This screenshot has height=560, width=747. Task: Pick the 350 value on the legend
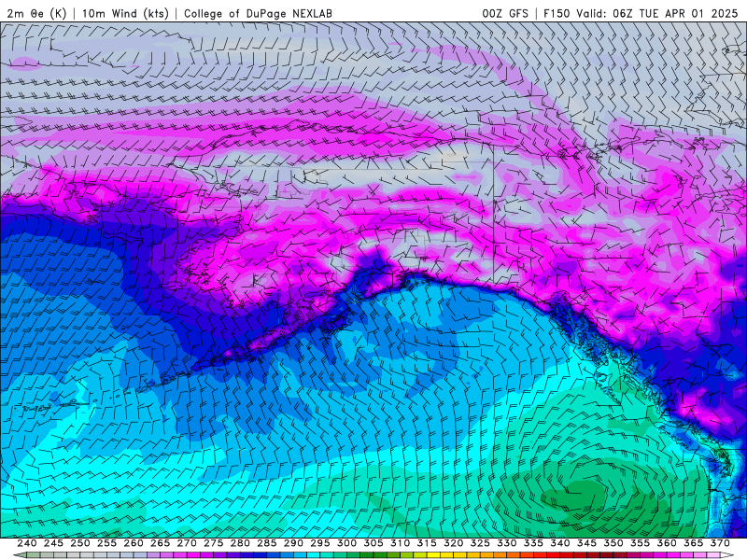(613, 543)
